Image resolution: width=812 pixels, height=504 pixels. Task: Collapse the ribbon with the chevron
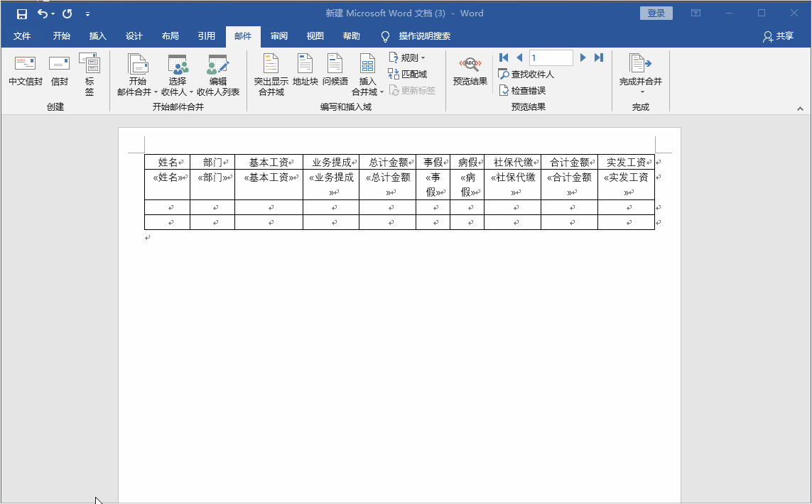[x=801, y=108]
